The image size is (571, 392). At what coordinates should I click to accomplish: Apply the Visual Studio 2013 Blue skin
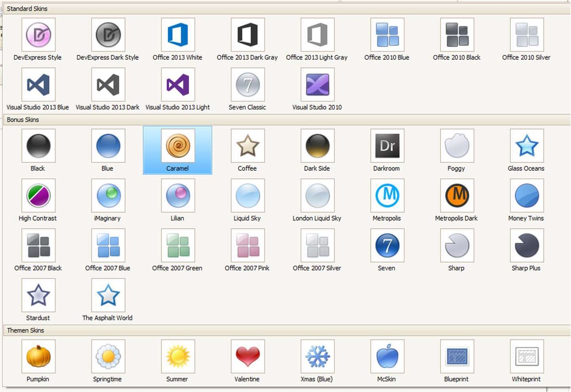click(x=38, y=84)
